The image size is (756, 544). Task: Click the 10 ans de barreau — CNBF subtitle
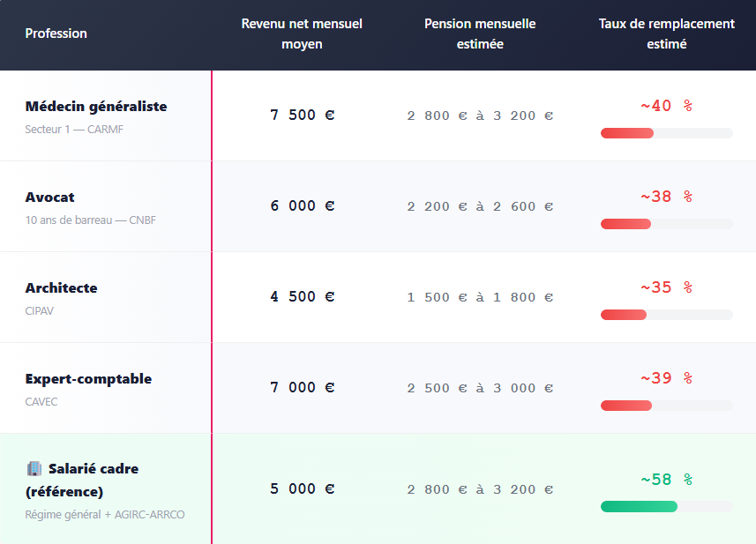coord(91,220)
